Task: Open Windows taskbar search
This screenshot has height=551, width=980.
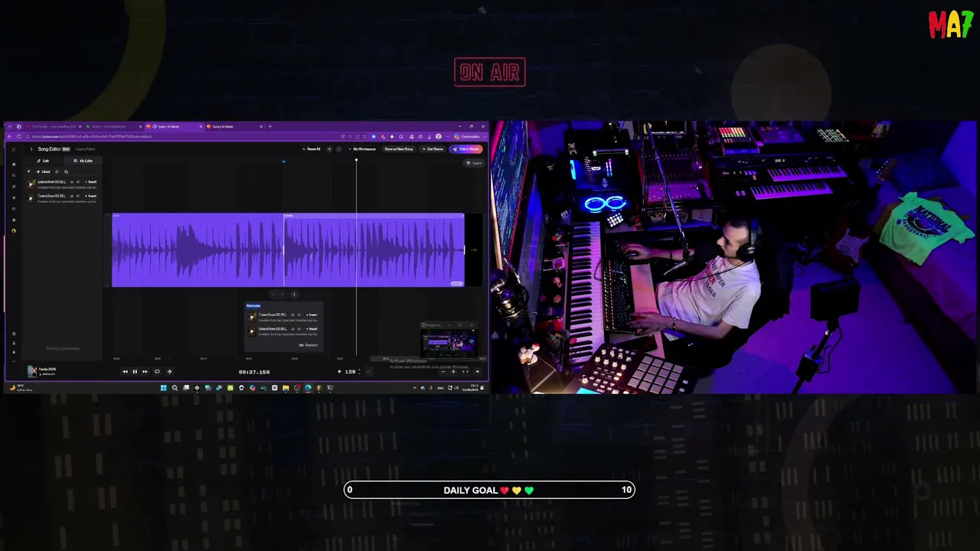Action: 175,388
